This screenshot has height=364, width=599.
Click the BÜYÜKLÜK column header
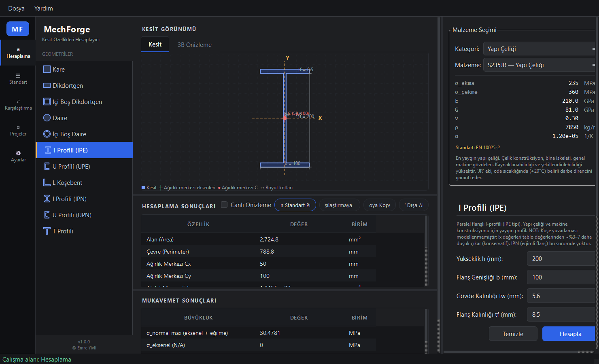tap(198, 317)
